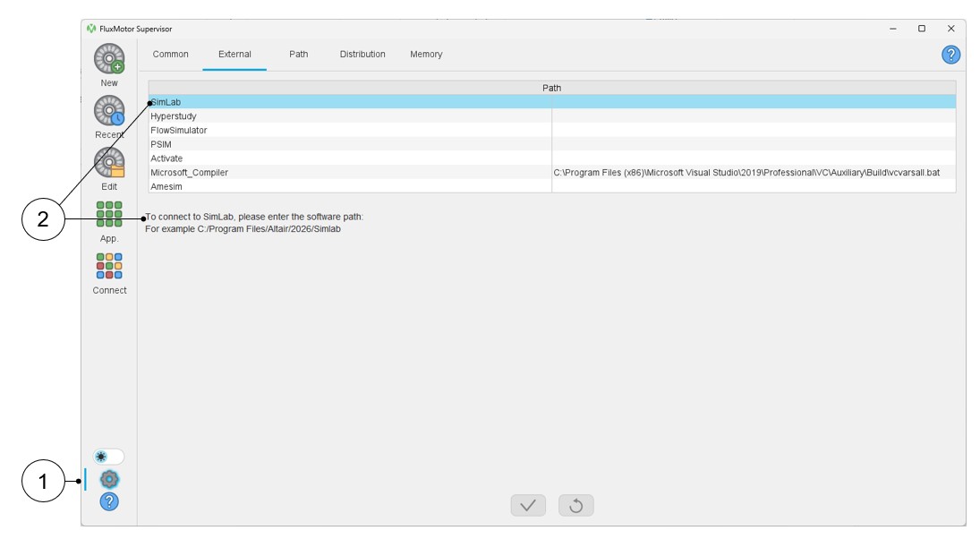Switch to the External tab
The height and width of the screenshot is (539, 980).
(235, 55)
